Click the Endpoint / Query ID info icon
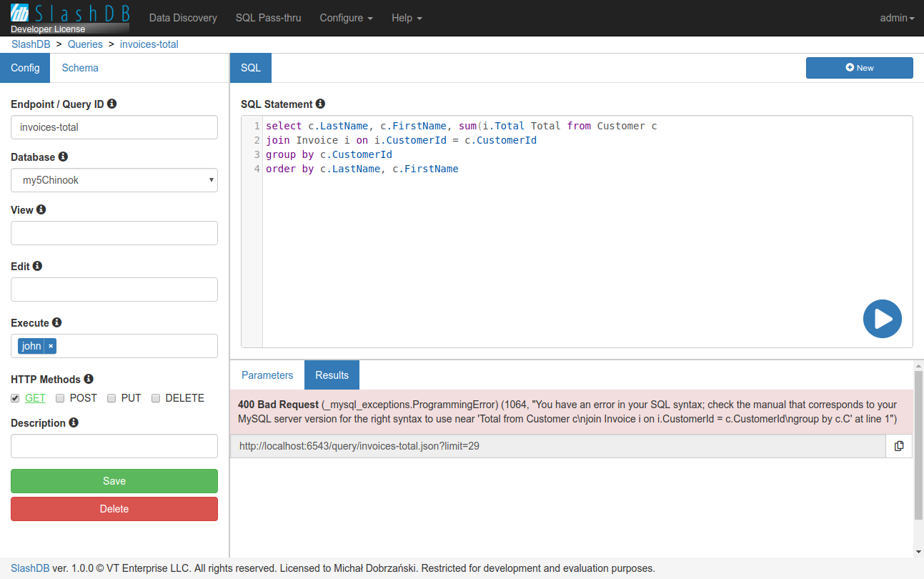This screenshot has height=579, width=924. click(x=111, y=104)
